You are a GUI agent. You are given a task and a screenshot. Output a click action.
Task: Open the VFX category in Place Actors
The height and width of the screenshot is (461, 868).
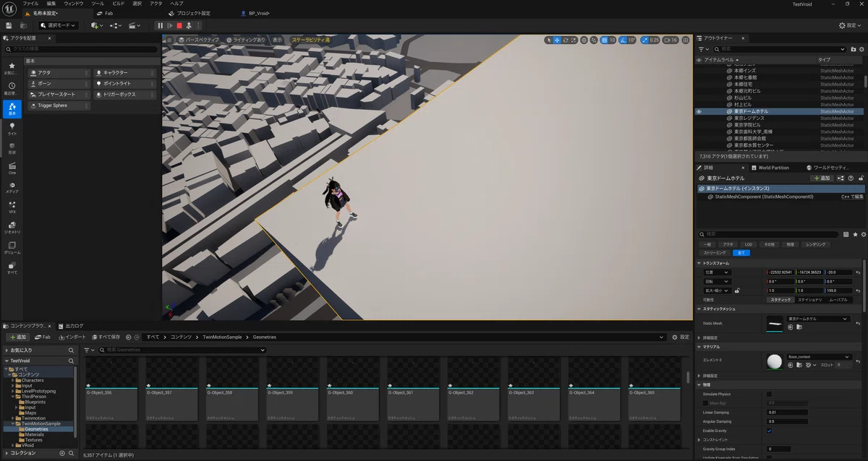tap(12, 207)
